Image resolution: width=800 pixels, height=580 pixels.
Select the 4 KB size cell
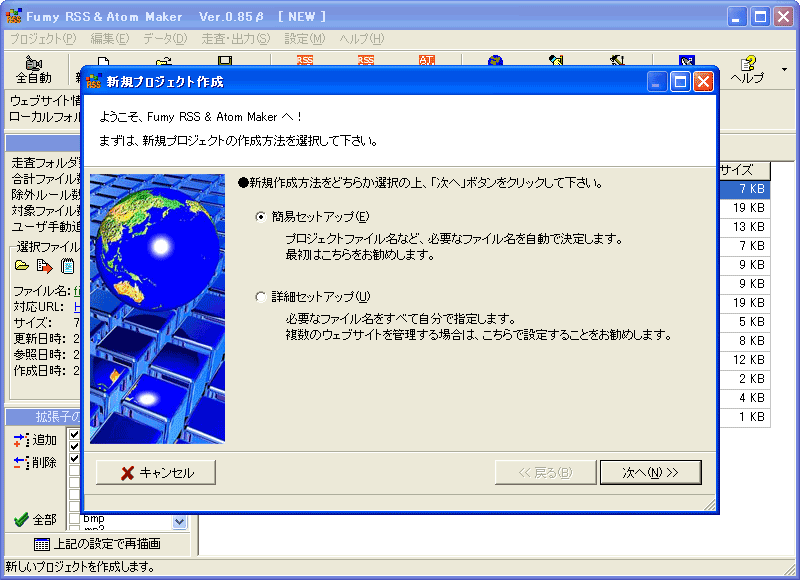pyautogui.click(x=744, y=398)
